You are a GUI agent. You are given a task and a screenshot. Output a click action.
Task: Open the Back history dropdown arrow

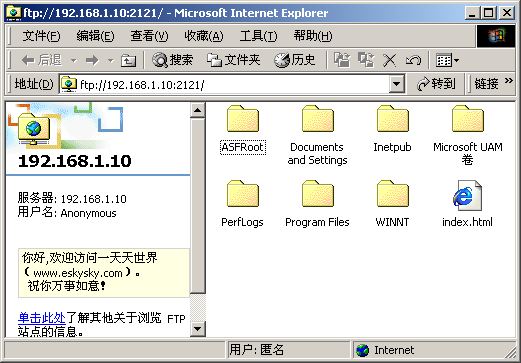pos(73,61)
